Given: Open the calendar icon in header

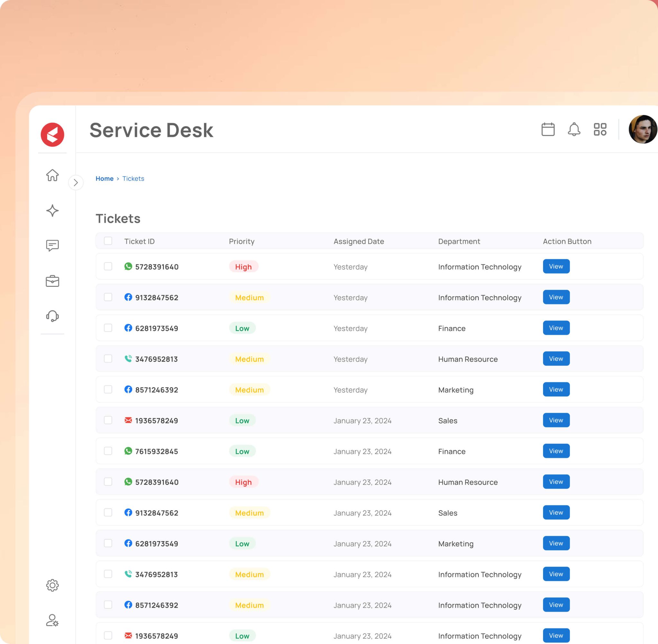Looking at the screenshot, I should coord(548,129).
